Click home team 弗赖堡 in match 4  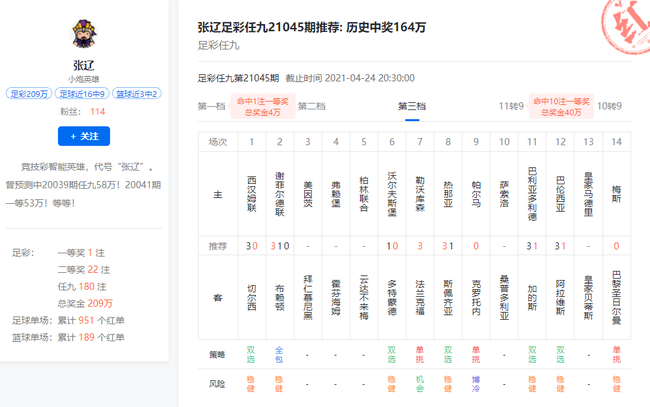[x=336, y=194]
